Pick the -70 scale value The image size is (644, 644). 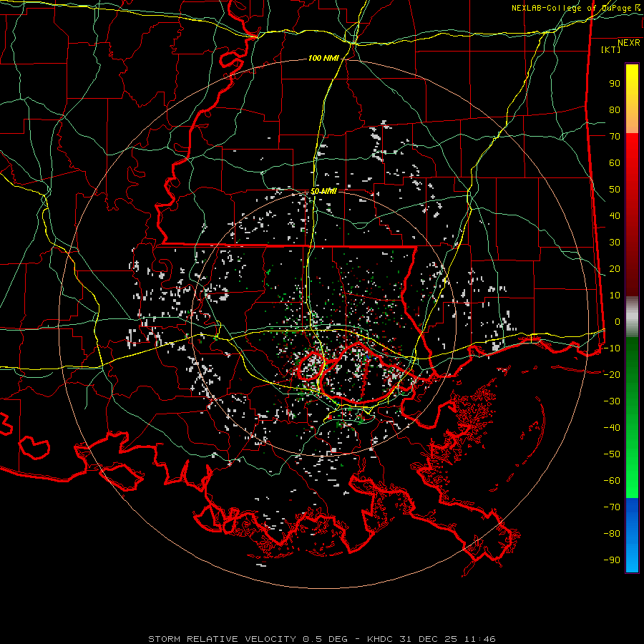pos(612,507)
